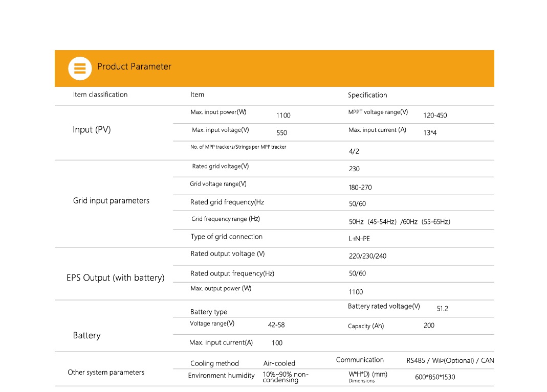Image resolution: width=547 pixels, height=392 pixels.
Task: Click the RS485 / WiFi / CAN communication value
Action: point(450,361)
